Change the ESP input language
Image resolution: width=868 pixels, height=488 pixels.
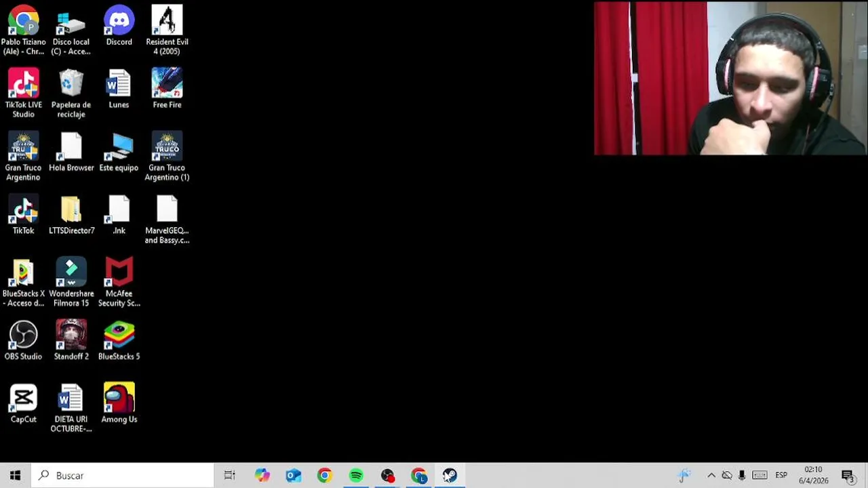(781, 475)
